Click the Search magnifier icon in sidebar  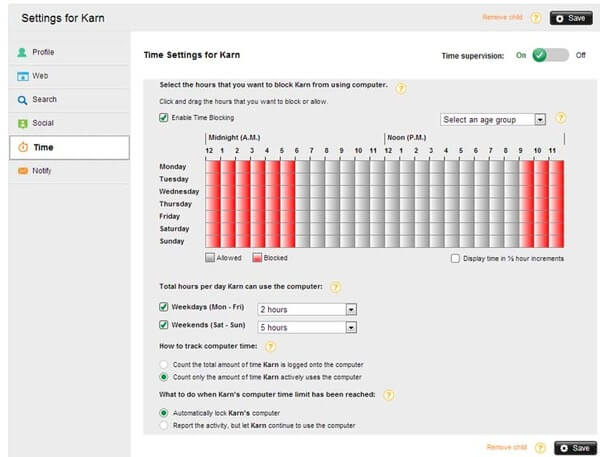pos(22,100)
